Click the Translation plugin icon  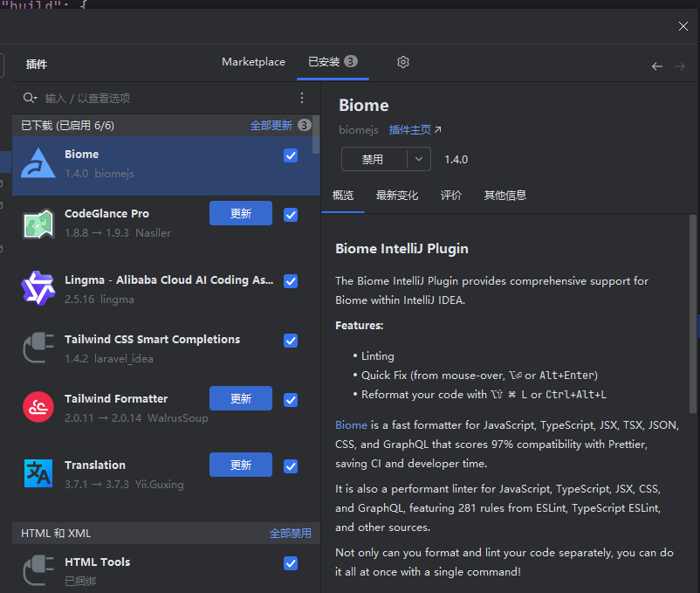tap(38, 473)
